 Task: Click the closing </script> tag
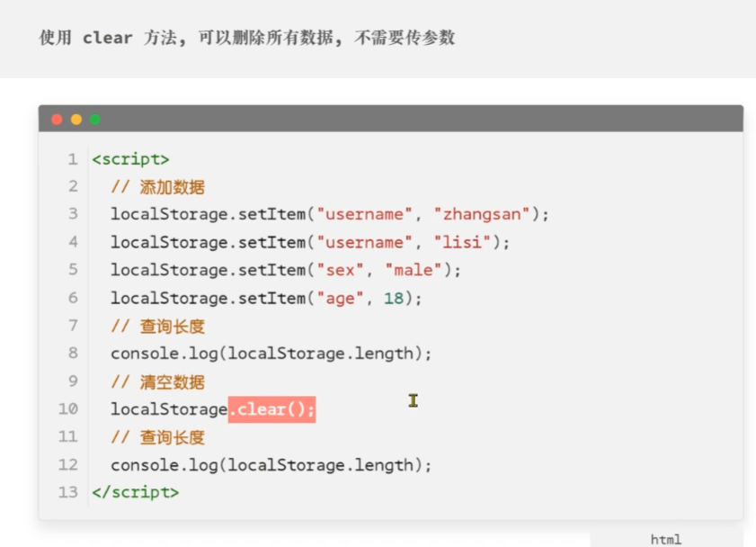135,492
